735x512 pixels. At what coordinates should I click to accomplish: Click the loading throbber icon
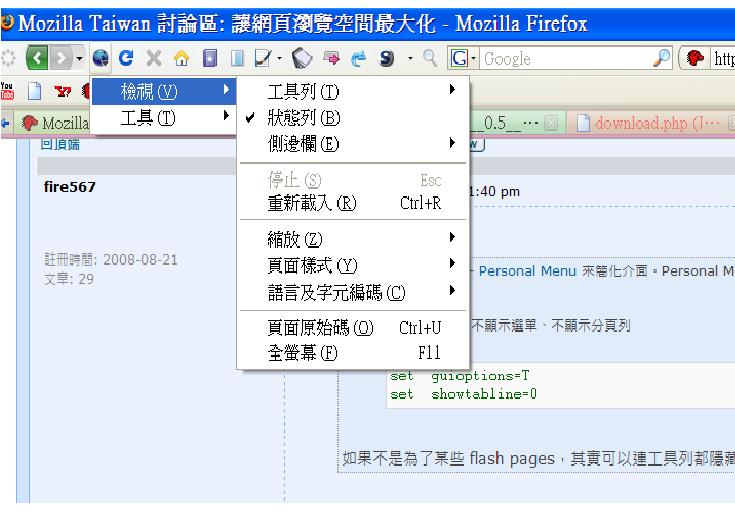pos(8,59)
